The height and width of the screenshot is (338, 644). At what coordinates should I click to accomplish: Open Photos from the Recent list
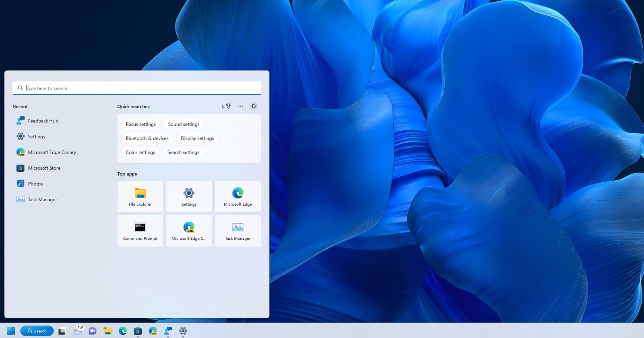(x=35, y=184)
